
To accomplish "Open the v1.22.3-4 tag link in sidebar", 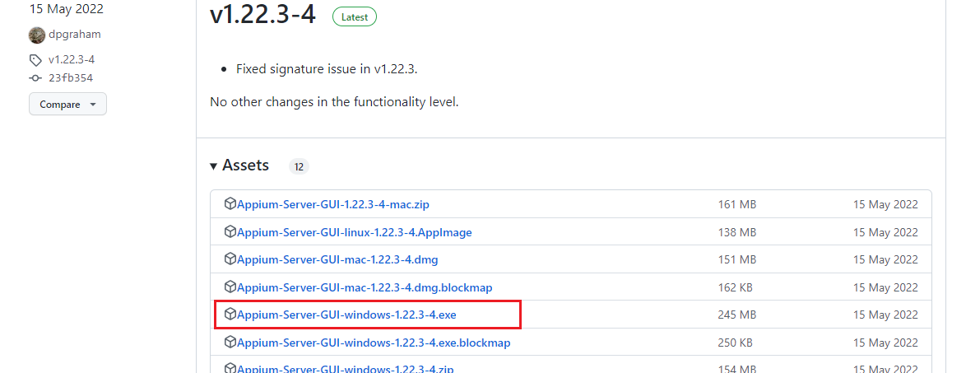I will [72, 60].
